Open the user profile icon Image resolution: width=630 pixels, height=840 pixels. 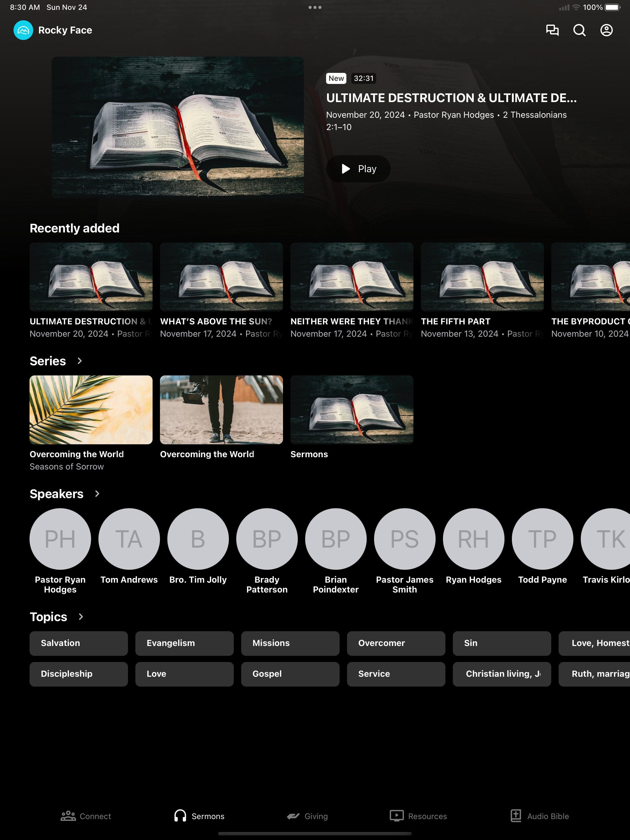(x=606, y=30)
